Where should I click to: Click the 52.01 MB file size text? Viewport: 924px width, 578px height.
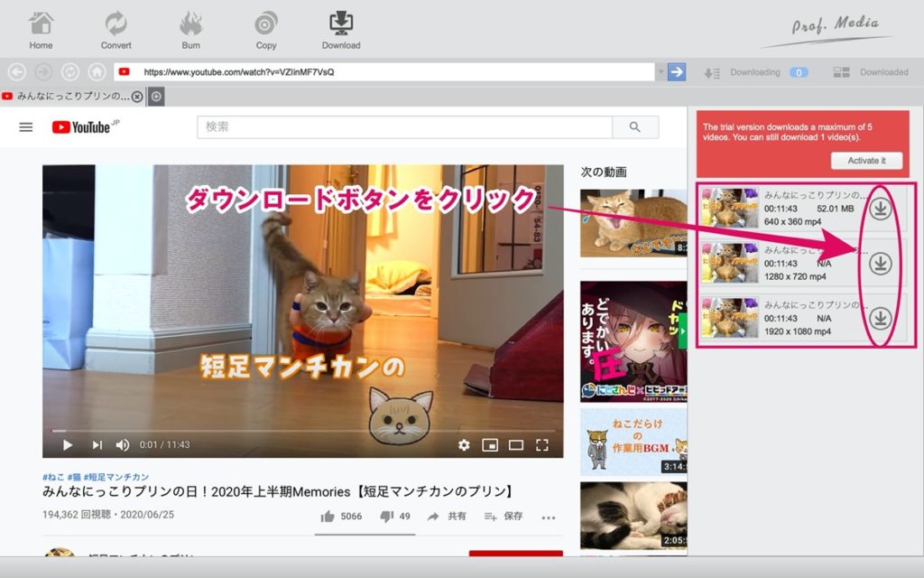pos(835,209)
